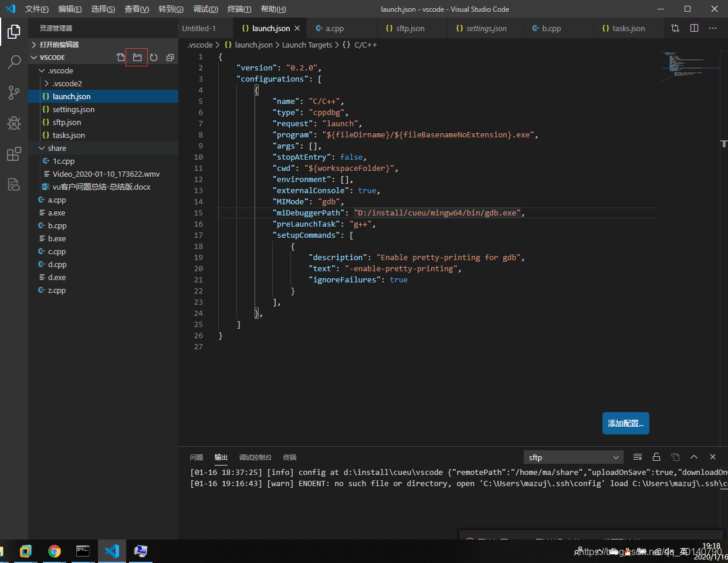Collapse the .vscode folder
Image resolution: width=728 pixels, height=563 pixels.
point(103,70)
